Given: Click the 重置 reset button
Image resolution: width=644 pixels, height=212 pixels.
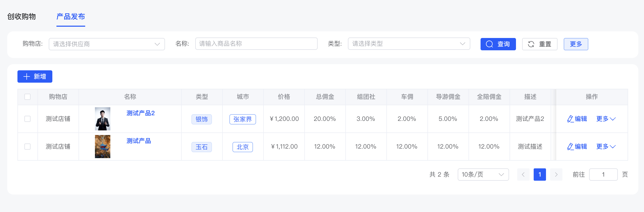Looking at the screenshot, I should (x=540, y=44).
